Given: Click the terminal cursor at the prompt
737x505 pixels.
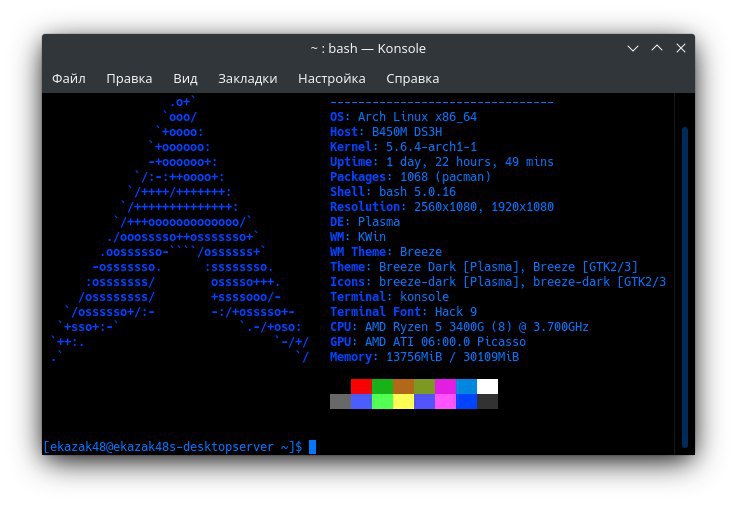Looking at the screenshot, I should pyautogui.click(x=312, y=447).
